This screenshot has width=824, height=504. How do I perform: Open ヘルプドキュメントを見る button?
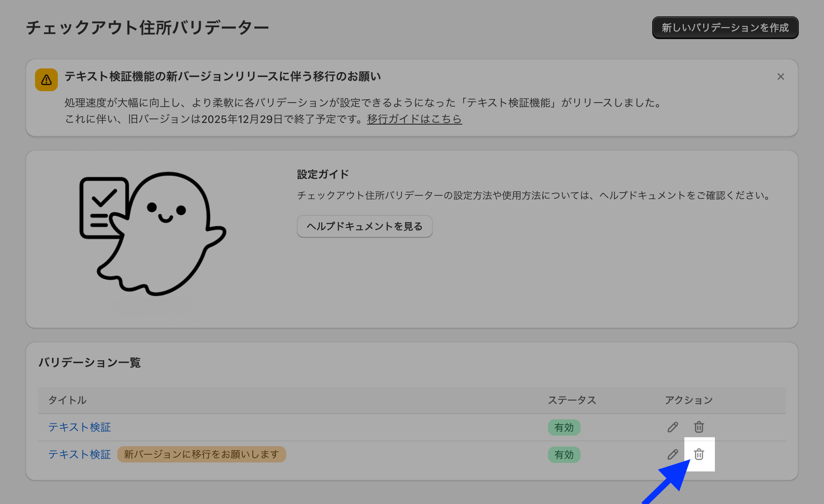pos(364,226)
